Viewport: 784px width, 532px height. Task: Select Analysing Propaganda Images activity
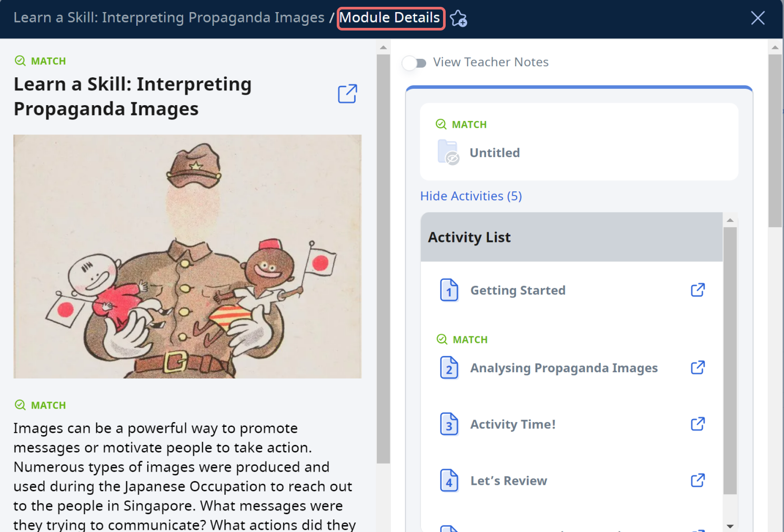(564, 368)
